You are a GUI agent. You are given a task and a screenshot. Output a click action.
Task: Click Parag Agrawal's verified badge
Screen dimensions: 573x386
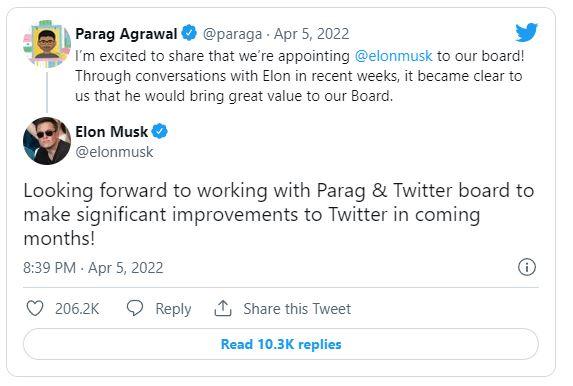click(189, 33)
